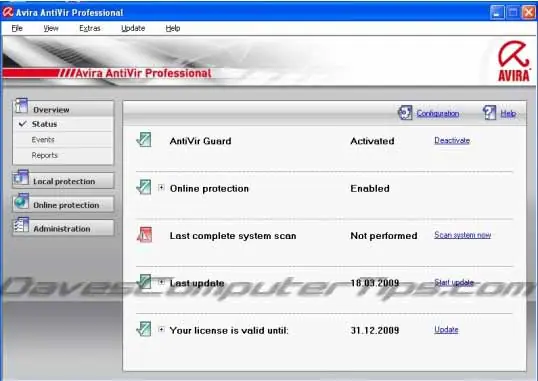Viewport: 538px width, 381px height.
Task: Click the Local protection icon
Action: [21, 178]
